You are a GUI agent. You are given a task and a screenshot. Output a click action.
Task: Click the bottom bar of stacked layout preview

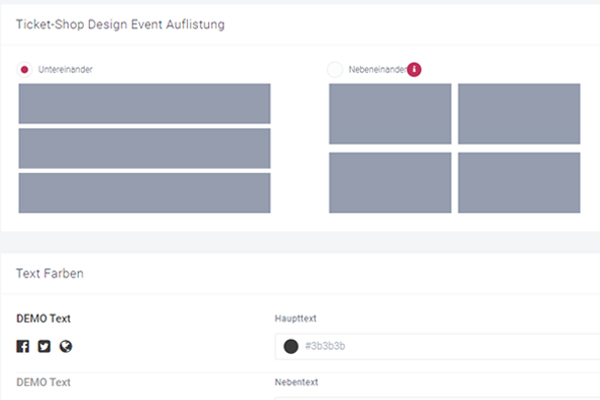coord(144,193)
